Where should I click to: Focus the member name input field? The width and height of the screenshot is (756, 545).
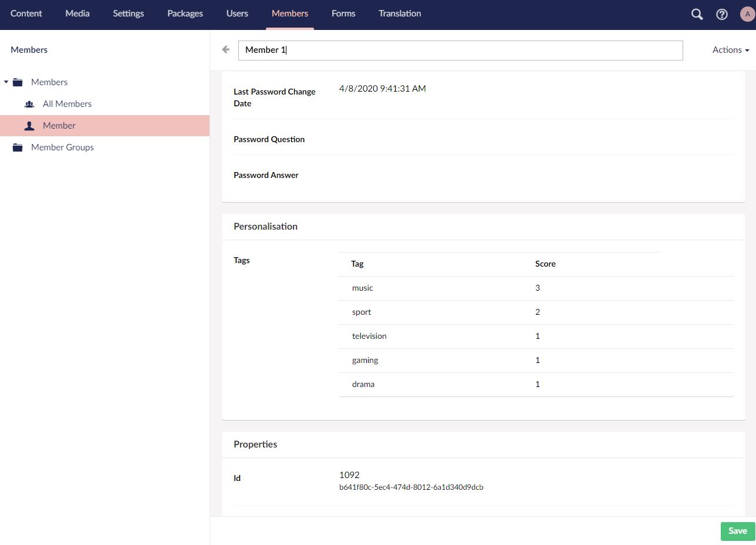tap(461, 50)
